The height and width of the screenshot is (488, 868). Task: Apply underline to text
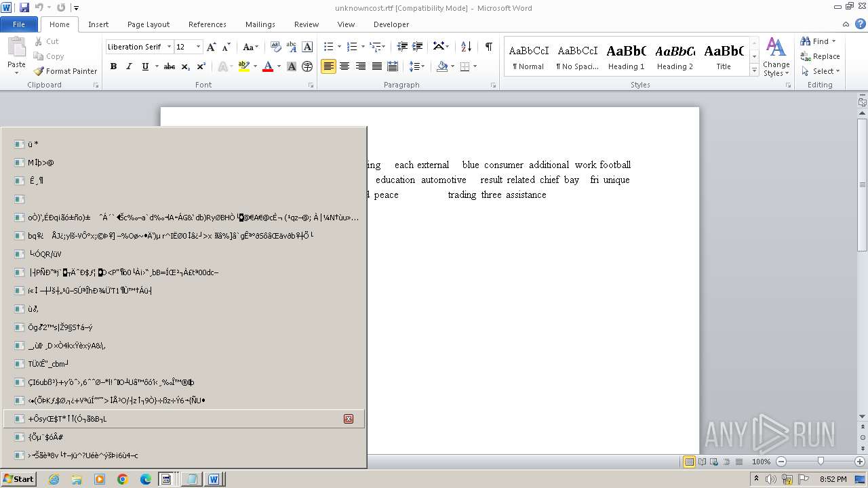145,66
